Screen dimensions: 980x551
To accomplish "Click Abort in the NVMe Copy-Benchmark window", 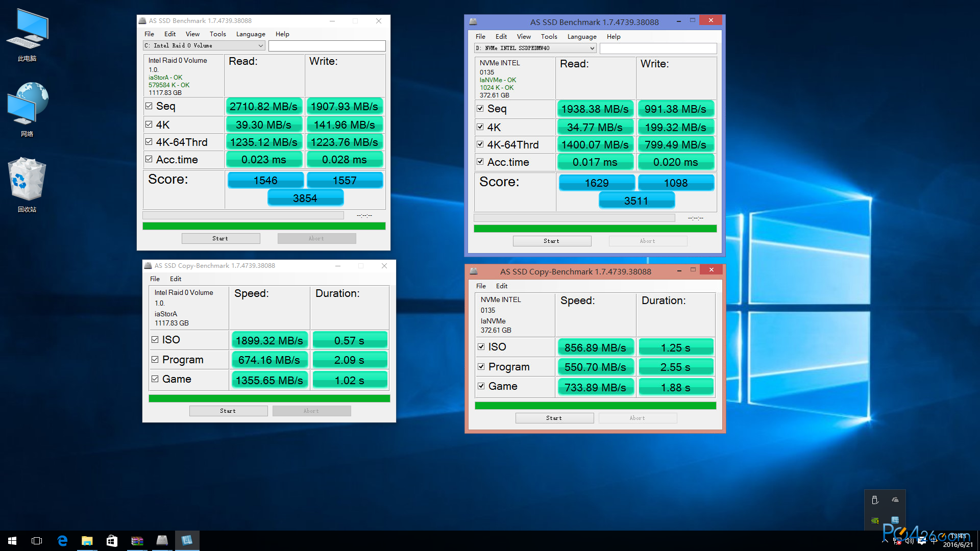I will tap(638, 418).
